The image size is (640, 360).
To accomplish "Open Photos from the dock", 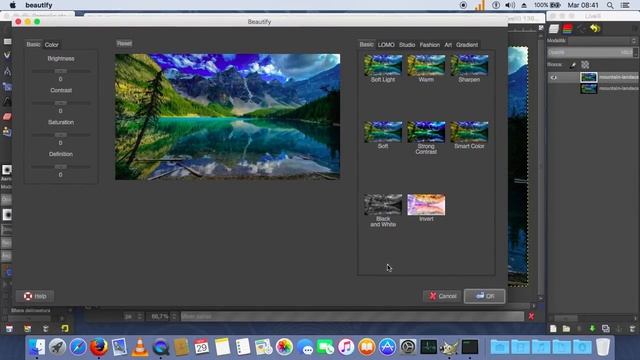I will [284, 347].
